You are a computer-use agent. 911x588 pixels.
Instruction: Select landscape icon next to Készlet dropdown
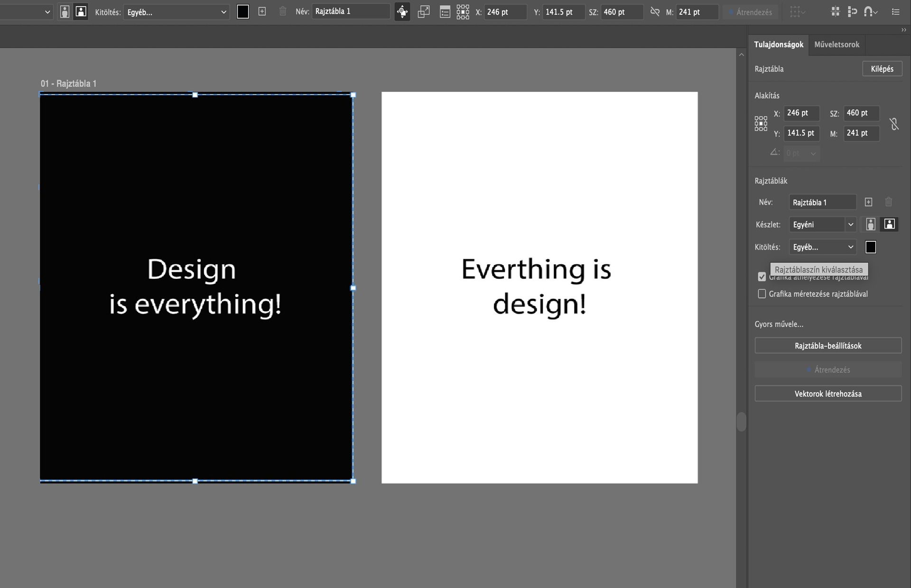[889, 224]
